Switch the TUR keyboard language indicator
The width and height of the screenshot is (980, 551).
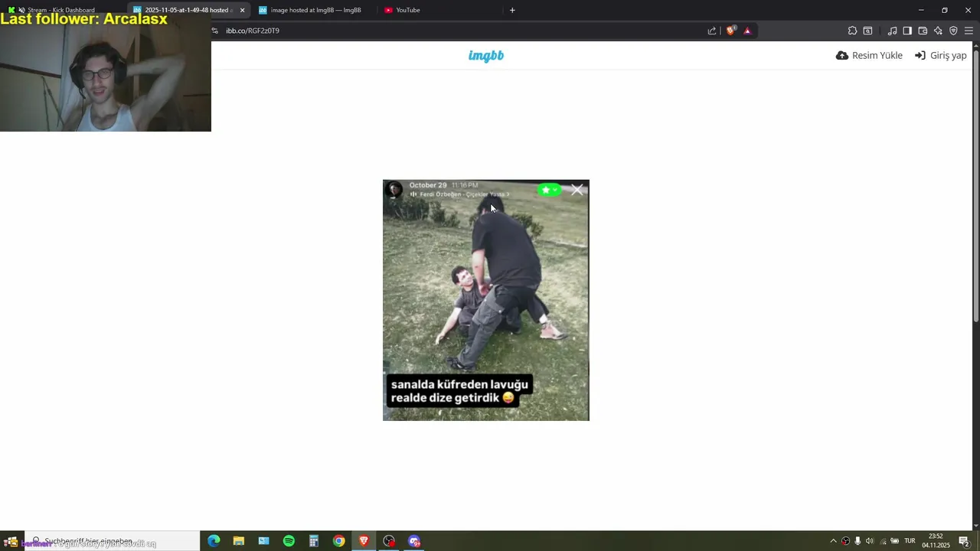pos(910,541)
